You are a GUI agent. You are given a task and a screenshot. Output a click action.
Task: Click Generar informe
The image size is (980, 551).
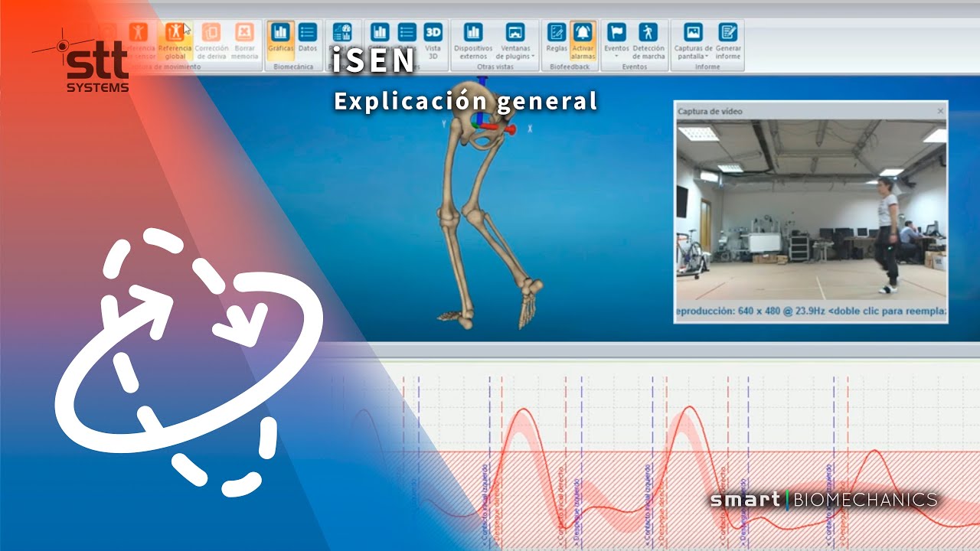[728, 41]
